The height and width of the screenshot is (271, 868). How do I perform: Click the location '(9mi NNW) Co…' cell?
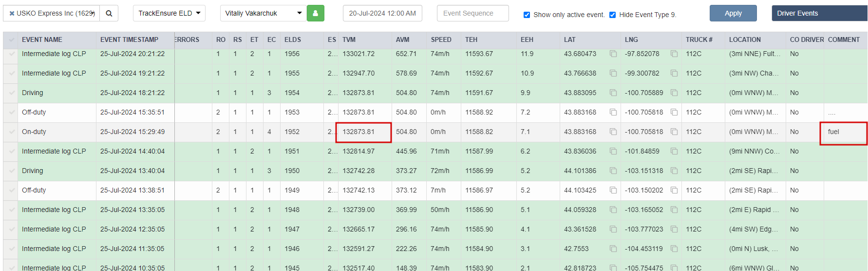[x=754, y=151]
